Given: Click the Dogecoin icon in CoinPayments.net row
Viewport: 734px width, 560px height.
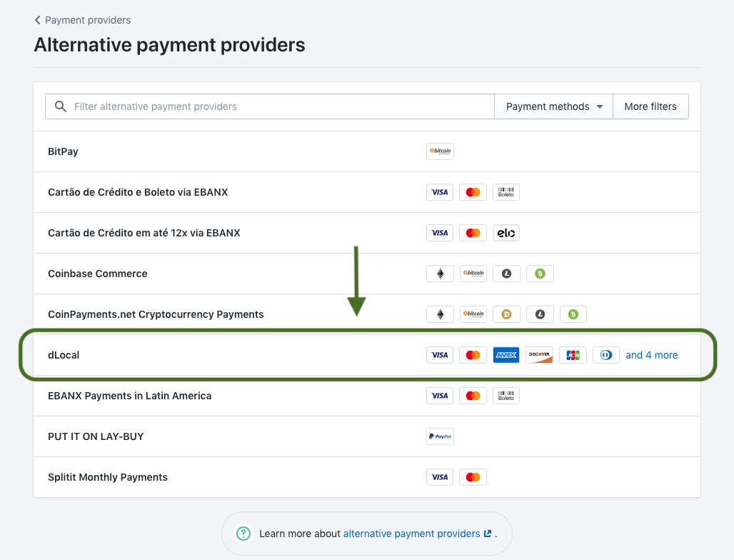Looking at the screenshot, I should click(x=506, y=314).
